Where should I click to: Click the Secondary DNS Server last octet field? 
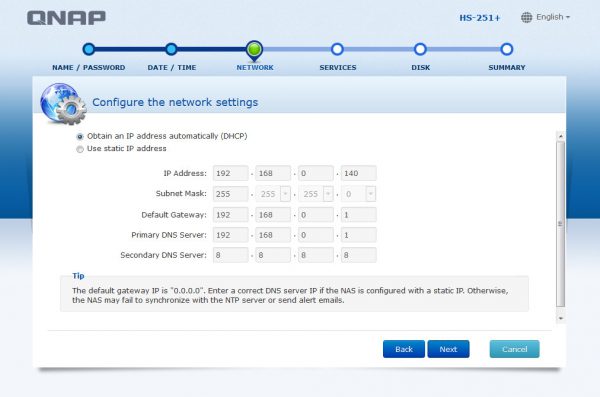point(359,255)
